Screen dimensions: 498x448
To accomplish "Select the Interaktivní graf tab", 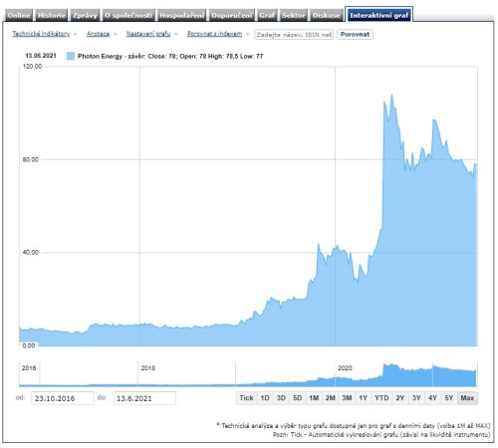I will pyautogui.click(x=378, y=15).
